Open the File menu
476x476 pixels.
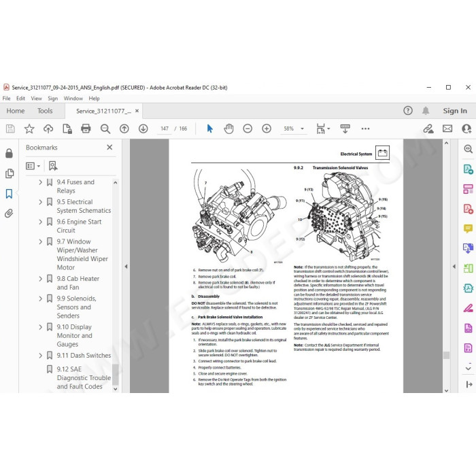(6, 99)
